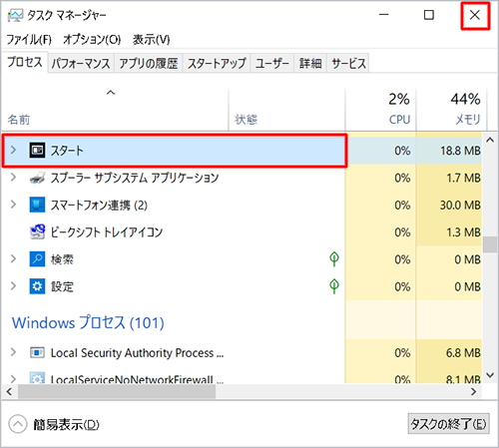The width and height of the screenshot is (499, 448).
Task: Sort by the メモリ column header
Action: pyautogui.click(x=451, y=110)
